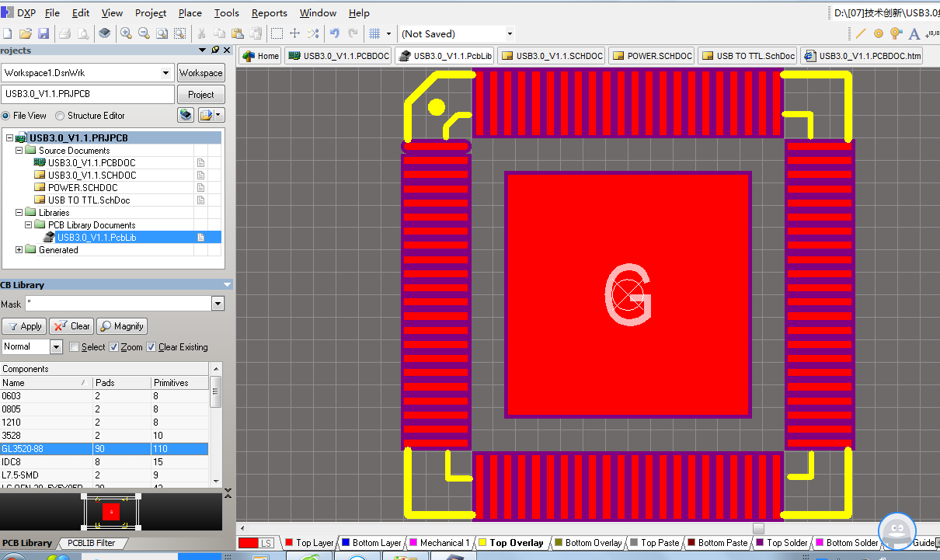Toggle the Zoom checkbox in PCB Library
This screenshot has height=560, width=940.
113,347
